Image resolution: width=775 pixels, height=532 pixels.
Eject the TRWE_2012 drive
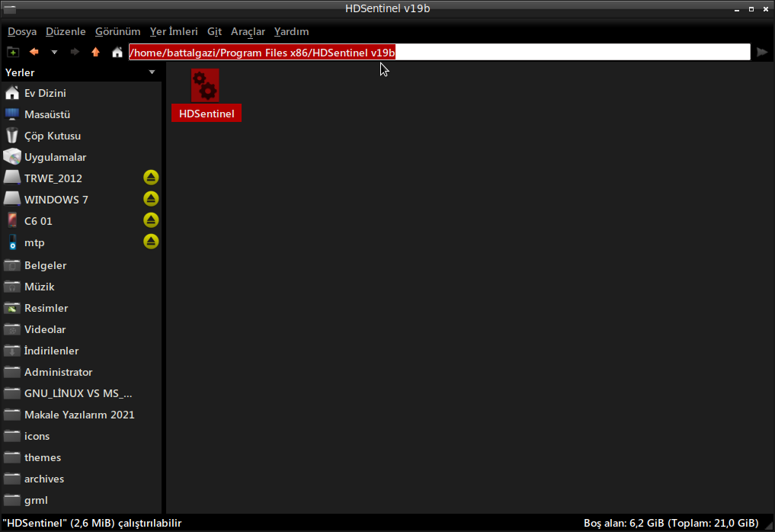(x=151, y=178)
